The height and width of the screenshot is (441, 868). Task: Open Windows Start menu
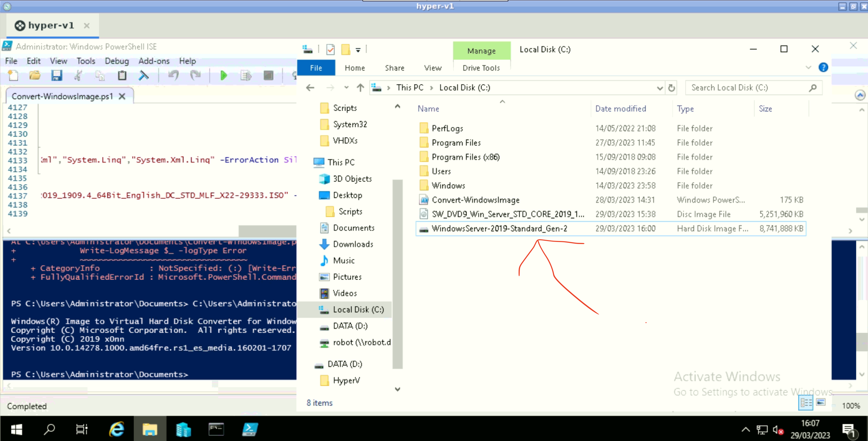(x=16, y=429)
